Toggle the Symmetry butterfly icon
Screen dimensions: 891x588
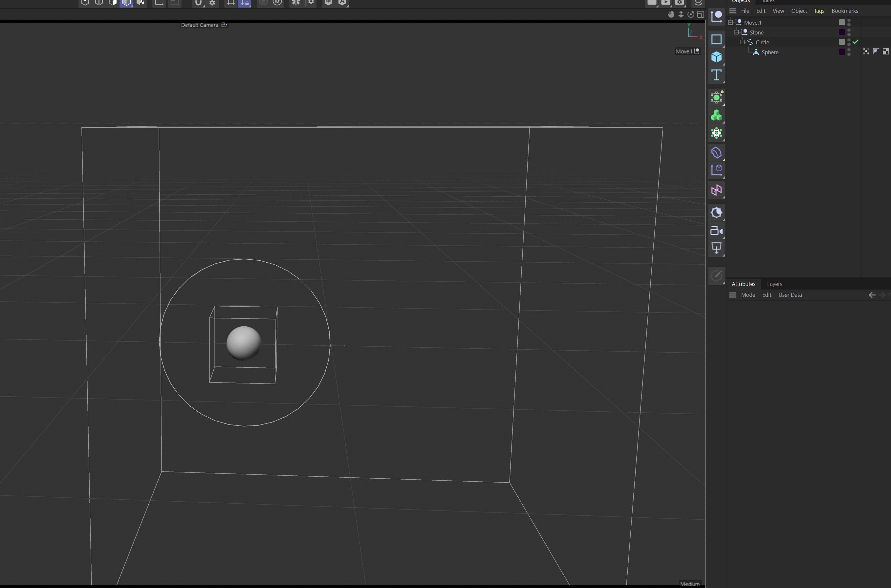[x=296, y=3]
